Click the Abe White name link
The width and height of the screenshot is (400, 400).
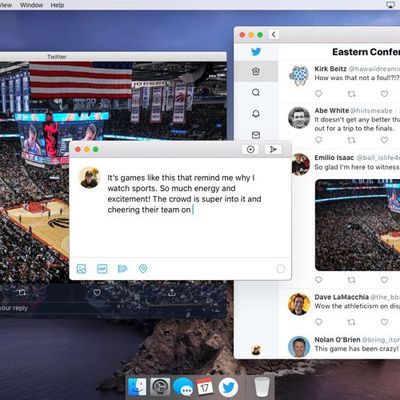pos(332,110)
